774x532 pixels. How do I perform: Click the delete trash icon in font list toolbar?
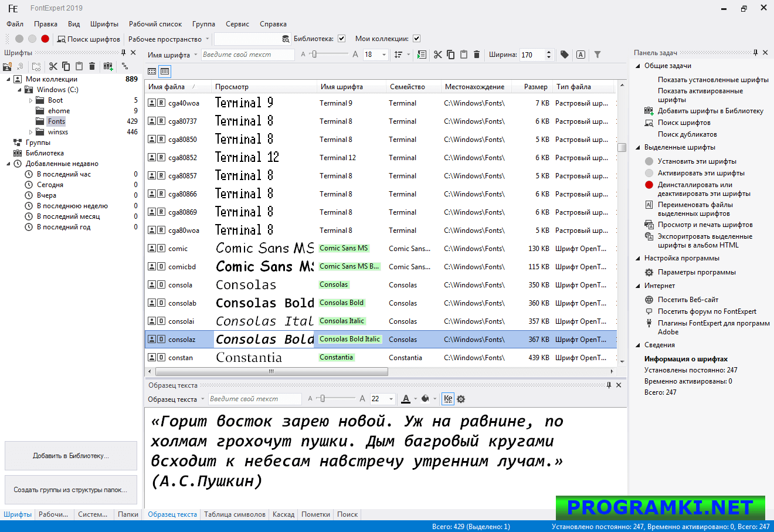(477, 55)
